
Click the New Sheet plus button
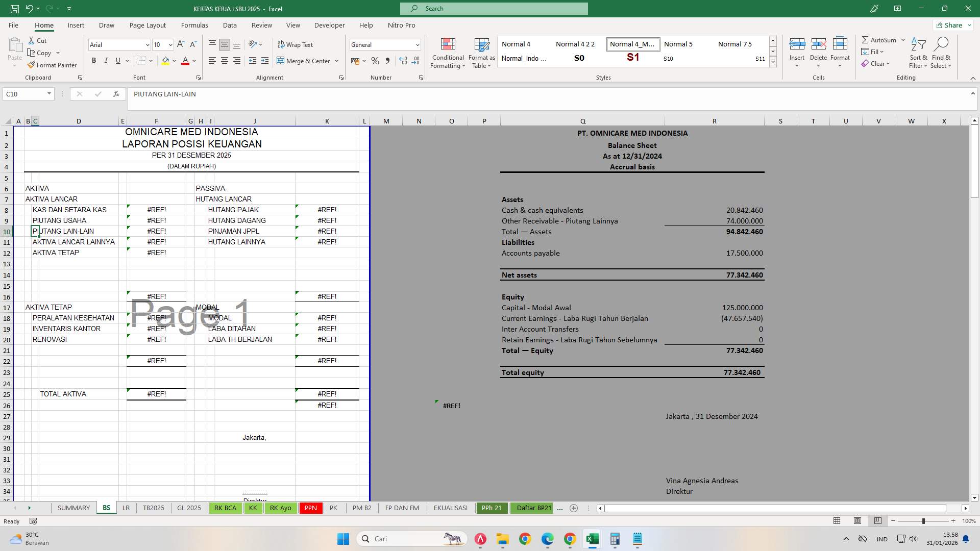click(x=574, y=508)
